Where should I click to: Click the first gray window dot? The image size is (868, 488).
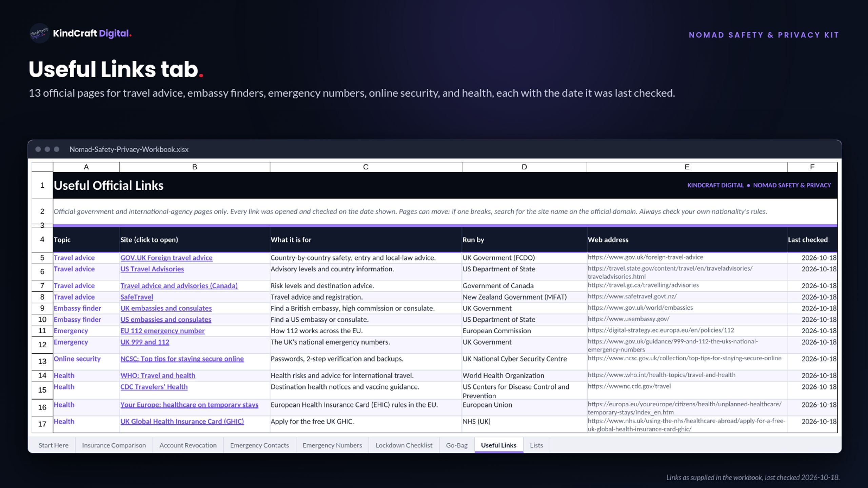pyautogui.click(x=38, y=149)
